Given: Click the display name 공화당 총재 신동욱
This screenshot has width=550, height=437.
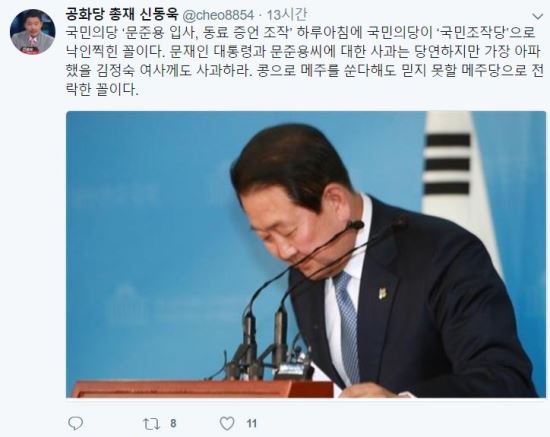Looking at the screenshot, I should [122, 14].
